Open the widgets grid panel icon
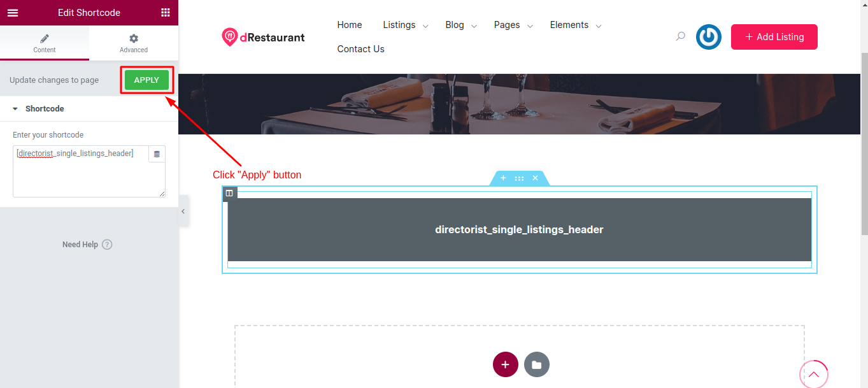The height and width of the screenshot is (388, 868). tap(166, 13)
